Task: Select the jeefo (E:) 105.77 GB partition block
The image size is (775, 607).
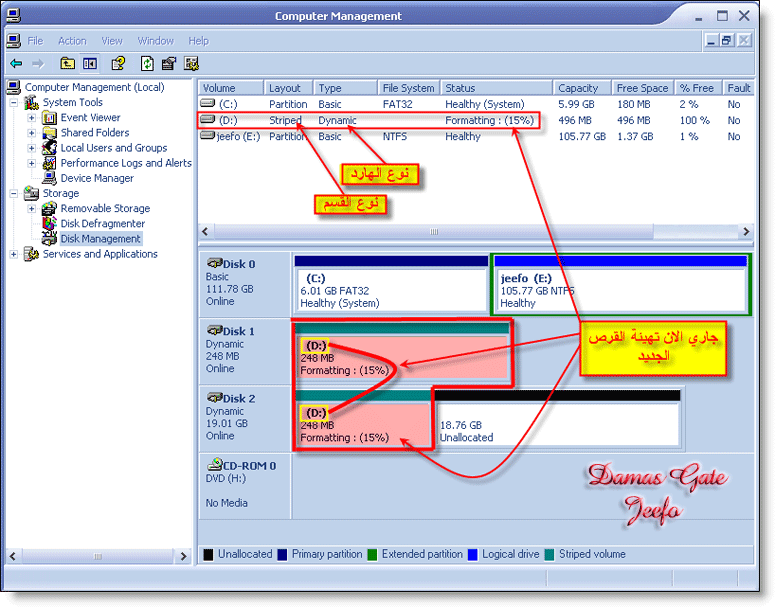Action: click(x=621, y=285)
